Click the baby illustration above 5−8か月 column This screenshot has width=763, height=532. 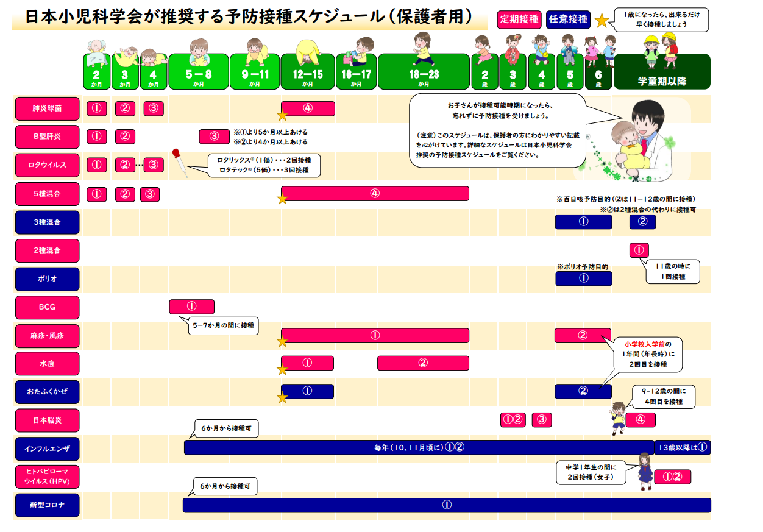[x=199, y=52]
